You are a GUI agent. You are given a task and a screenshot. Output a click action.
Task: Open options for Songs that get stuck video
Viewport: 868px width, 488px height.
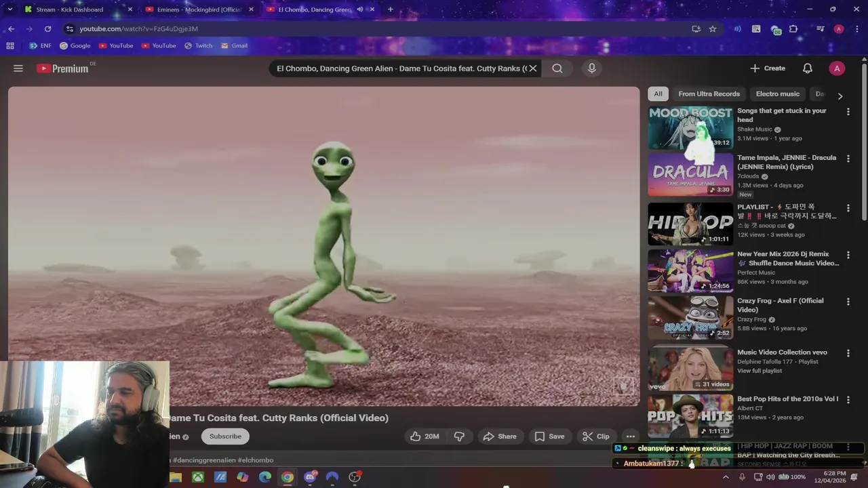click(848, 112)
